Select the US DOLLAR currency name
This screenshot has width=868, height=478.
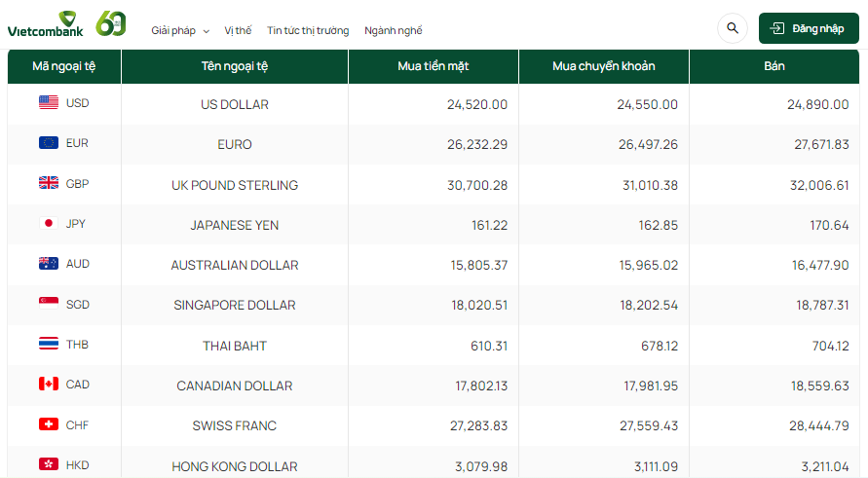[235, 104]
